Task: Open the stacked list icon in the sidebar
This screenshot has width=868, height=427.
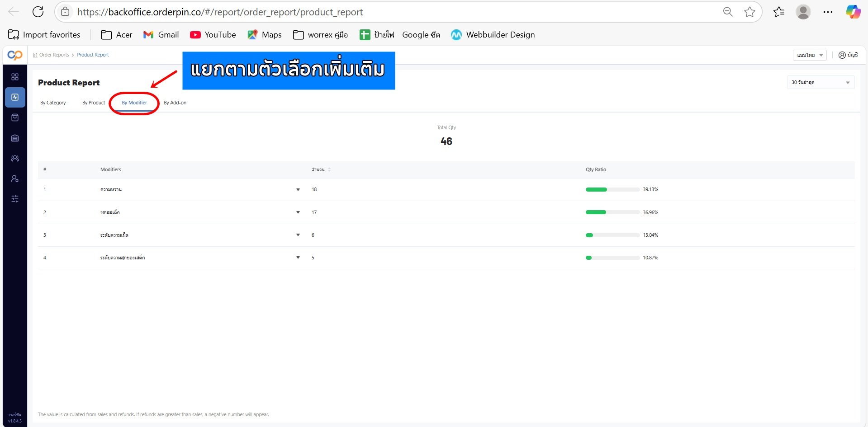Action: [x=15, y=138]
